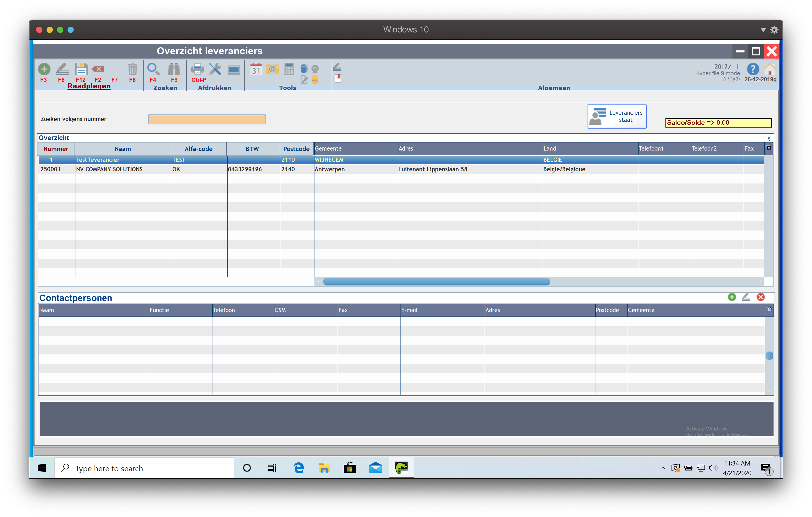Sort the table by Naam column header
This screenshot has height=517, width=812.
pyautogui.click(x=122, y=149)
